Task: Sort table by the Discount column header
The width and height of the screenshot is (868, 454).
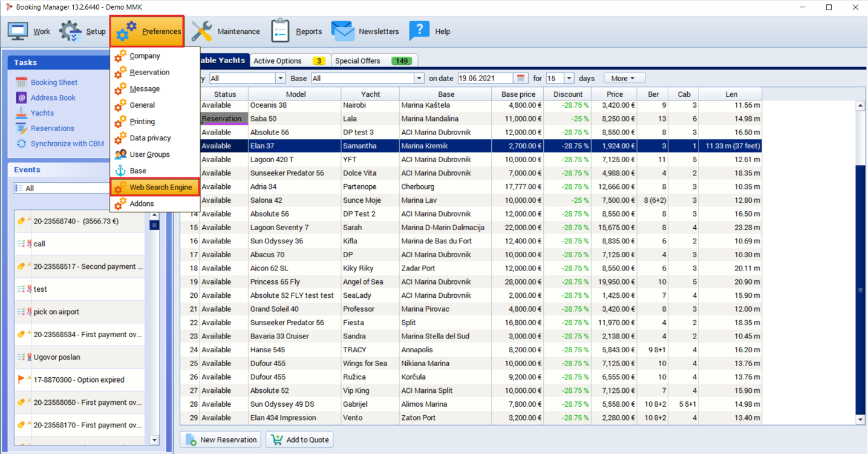Action: click(x=567, y=94)
